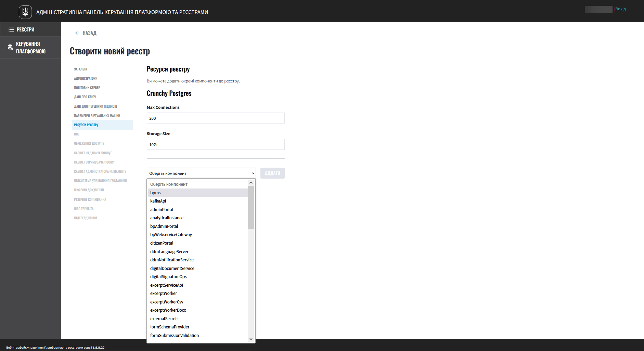Select analyticalInstance from the list
Image resolution: width=644 pixels, height=351 pixels.
(x=198, y=218)
